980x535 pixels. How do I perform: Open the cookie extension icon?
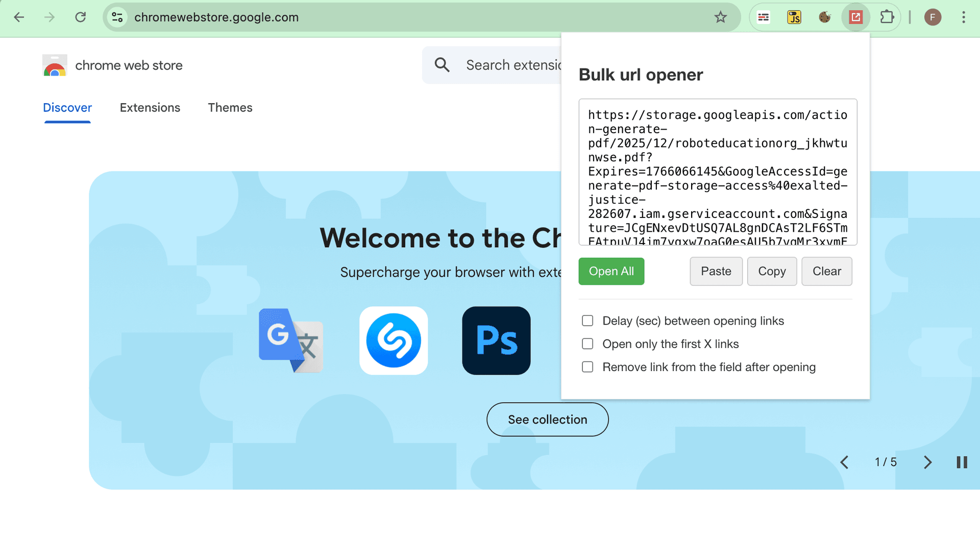(825, 17)
